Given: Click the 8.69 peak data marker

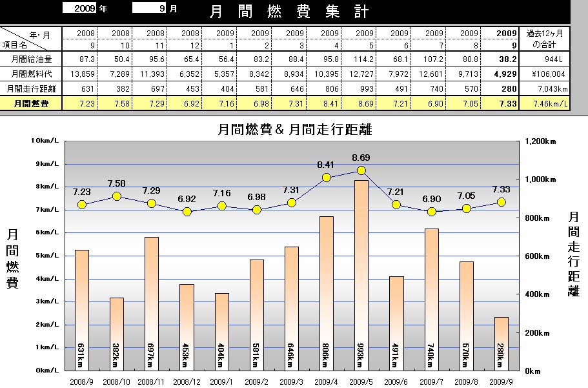Looking at the screenshot, I should (361, 170).
